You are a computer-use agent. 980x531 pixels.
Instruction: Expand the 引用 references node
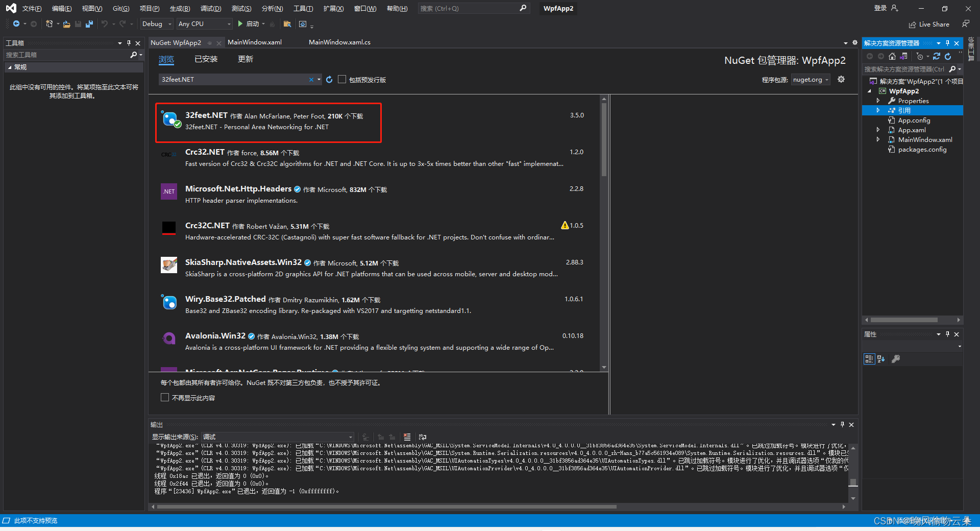tap(878, 110)
